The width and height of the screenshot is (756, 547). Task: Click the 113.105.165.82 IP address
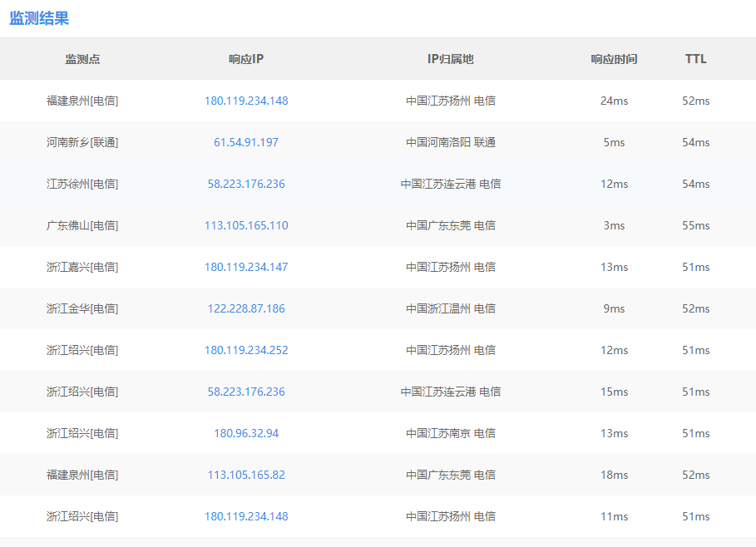(x=246, y=475)
